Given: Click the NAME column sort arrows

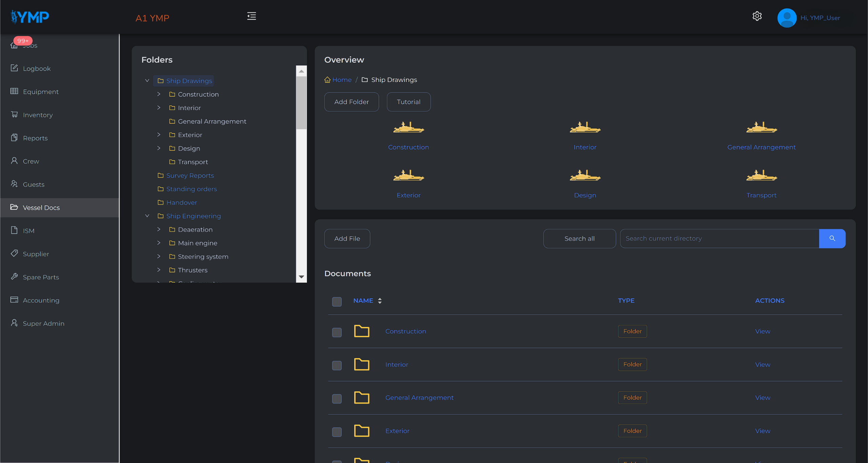Looking at the screenshot, I should pyautogui.click(x=380, y=301).
